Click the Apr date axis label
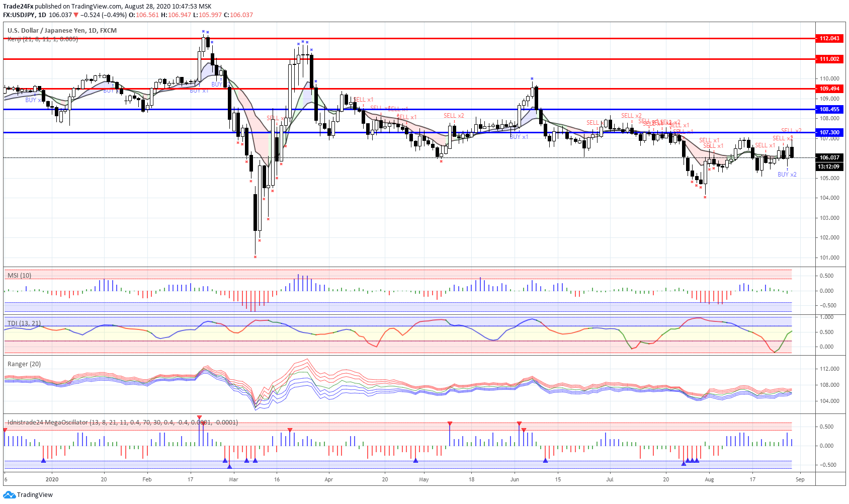 tap(329, 479)
